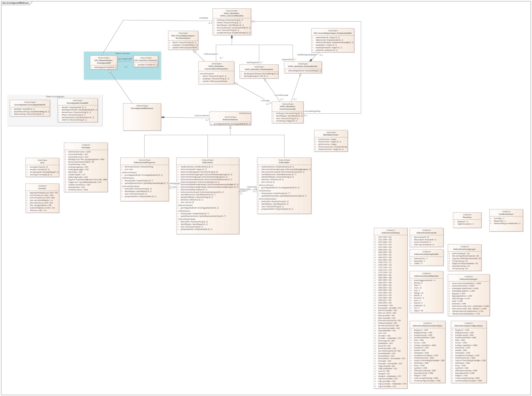Click the '+metadata' association role label
The height and width of the screenshot is (396, 532).
pyautogui.click(x=203, y=18)
